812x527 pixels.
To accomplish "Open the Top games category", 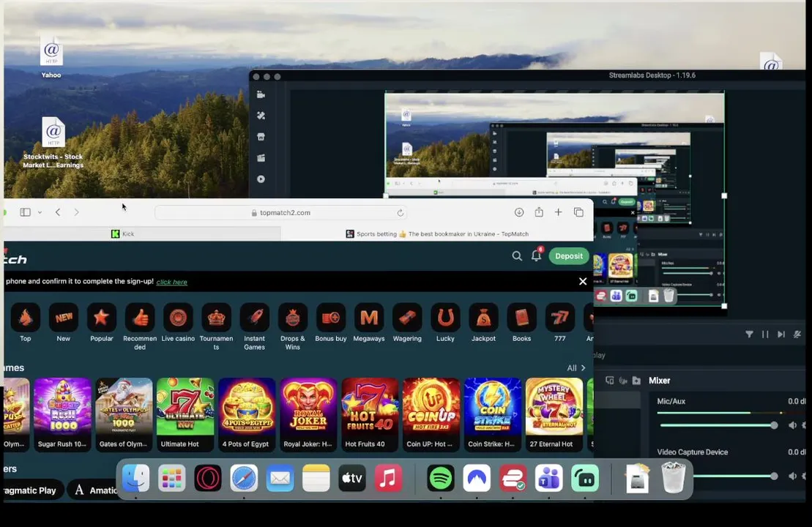I will [26, 323].
